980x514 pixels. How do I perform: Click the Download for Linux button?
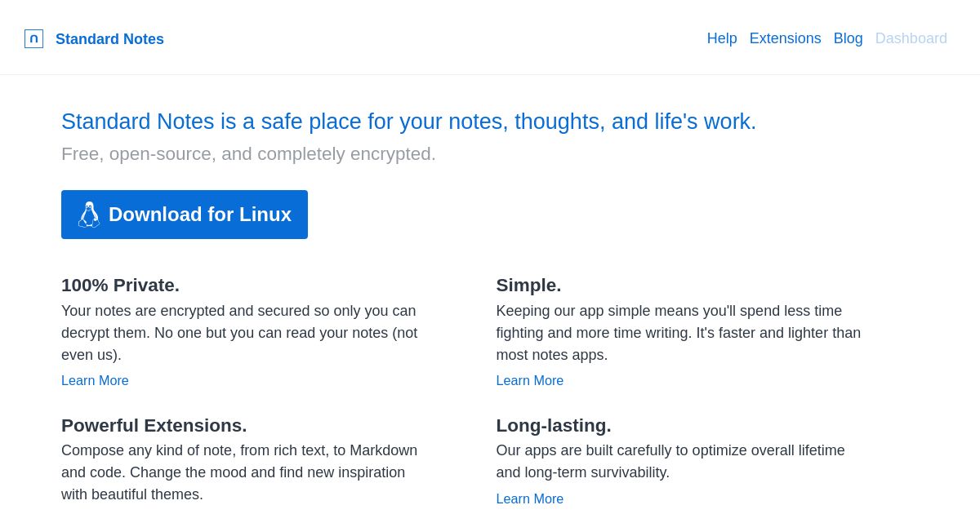pos(185,215)
